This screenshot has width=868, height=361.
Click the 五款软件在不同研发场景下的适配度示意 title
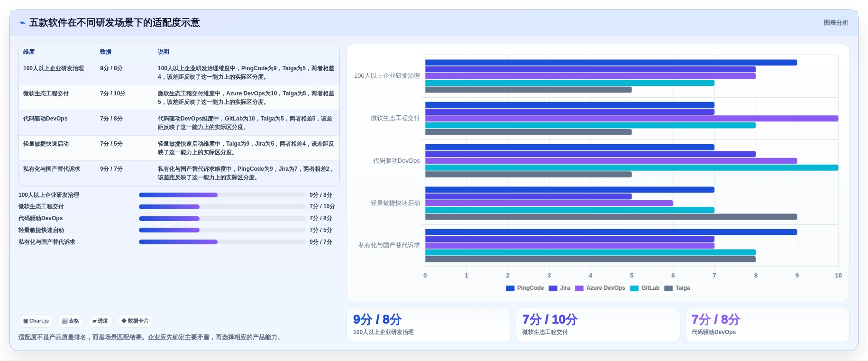(115, 23)
